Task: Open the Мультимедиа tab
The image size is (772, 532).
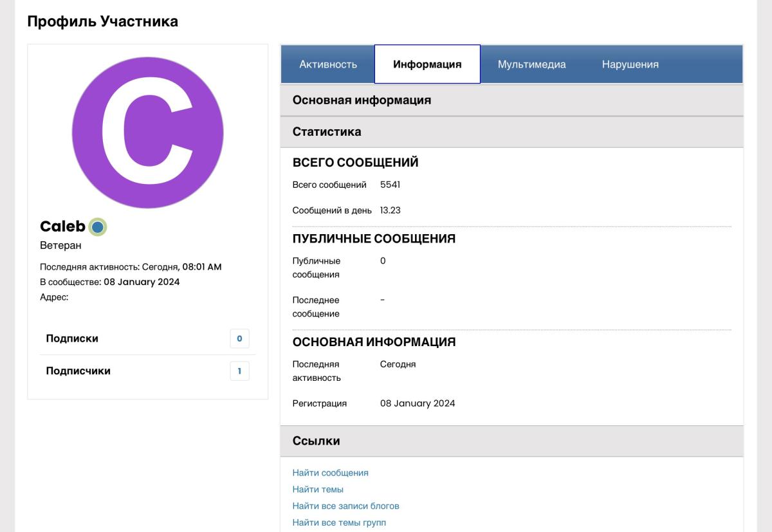Action: coord(531,64)
